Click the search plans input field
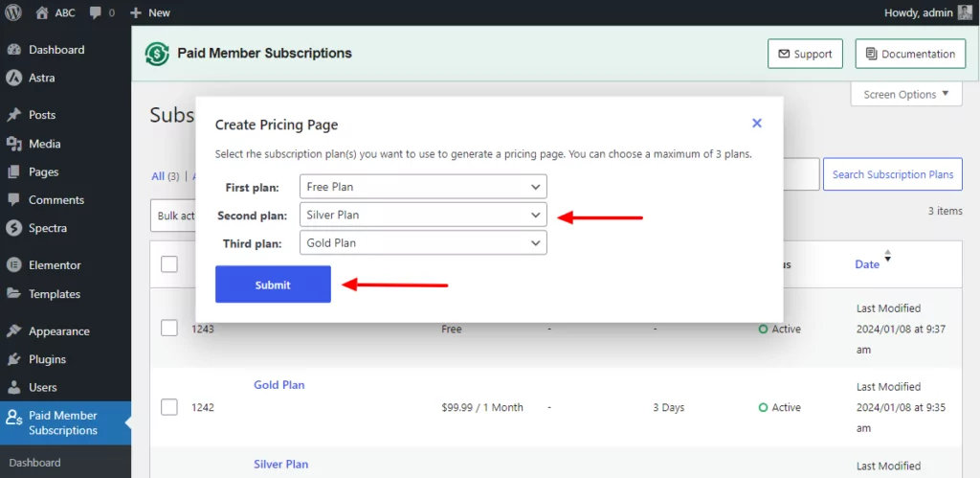 pyautogui.click(x=801, y=174)
